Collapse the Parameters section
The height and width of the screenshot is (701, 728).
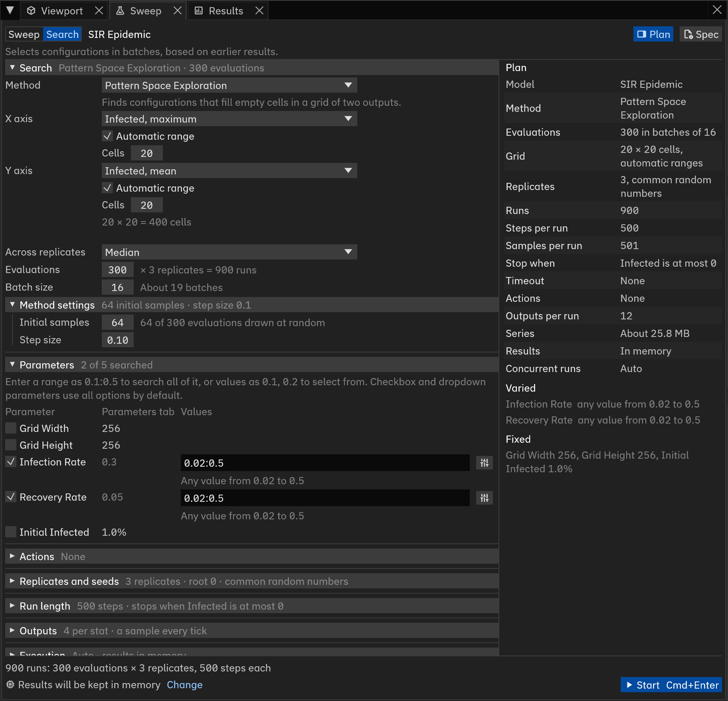[251, 365]
